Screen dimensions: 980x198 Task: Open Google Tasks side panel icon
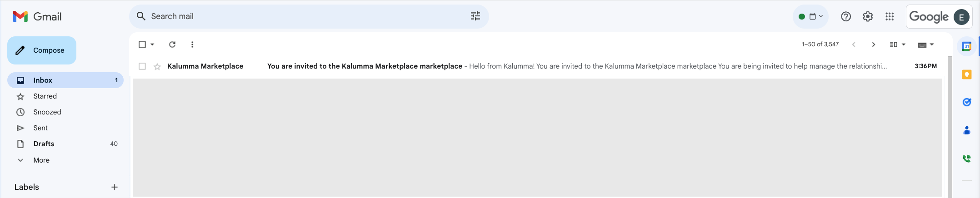coord(967,102)
